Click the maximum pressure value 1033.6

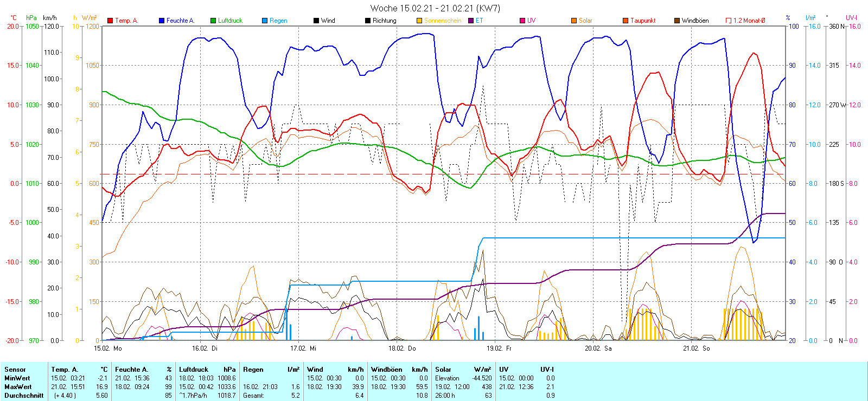point(227,387)
